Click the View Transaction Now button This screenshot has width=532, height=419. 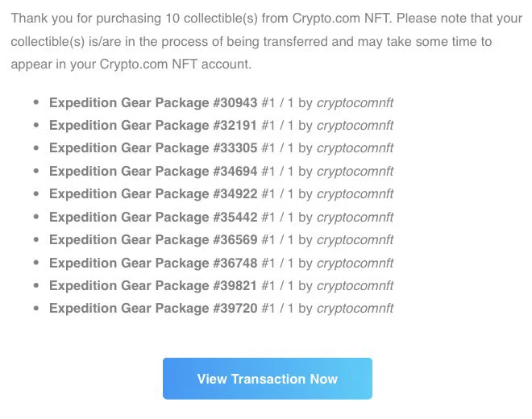[x=268, y=378]
